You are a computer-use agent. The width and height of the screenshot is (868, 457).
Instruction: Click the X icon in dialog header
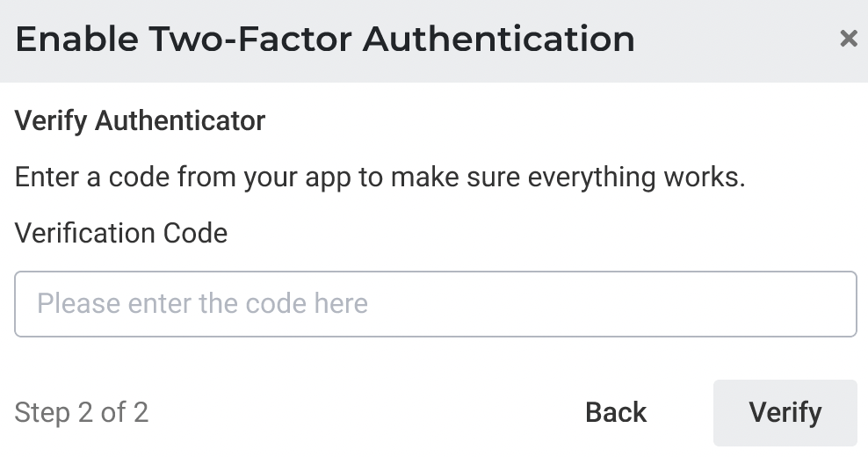tap(848, 39)
